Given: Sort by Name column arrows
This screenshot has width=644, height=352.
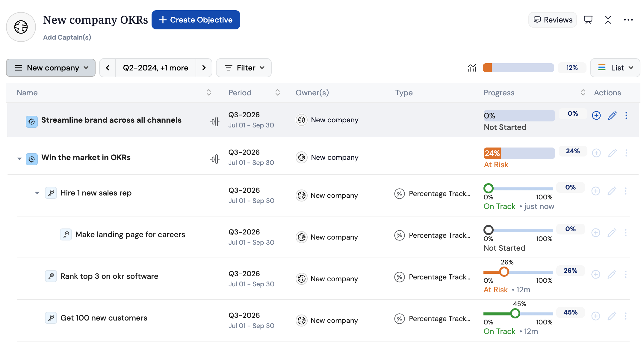Looking at the screenshot, I should click(x=209, y=93).
